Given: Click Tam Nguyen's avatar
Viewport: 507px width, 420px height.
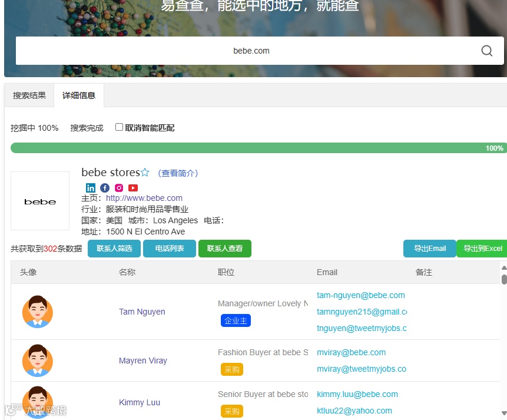Looking at the screenshot, I should [38, 312].
